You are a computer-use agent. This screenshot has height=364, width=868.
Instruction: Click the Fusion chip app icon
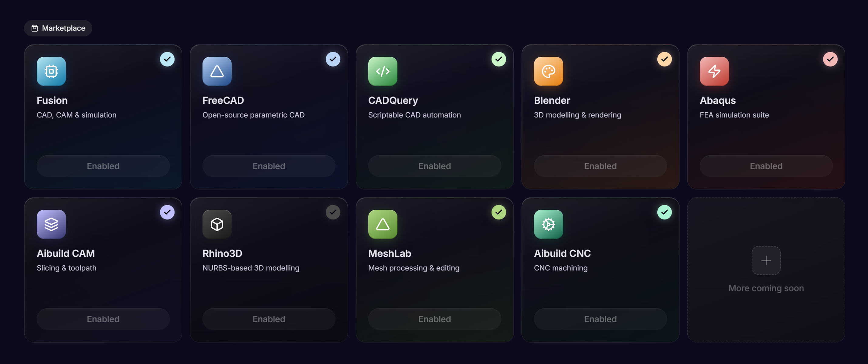point(51,71)
